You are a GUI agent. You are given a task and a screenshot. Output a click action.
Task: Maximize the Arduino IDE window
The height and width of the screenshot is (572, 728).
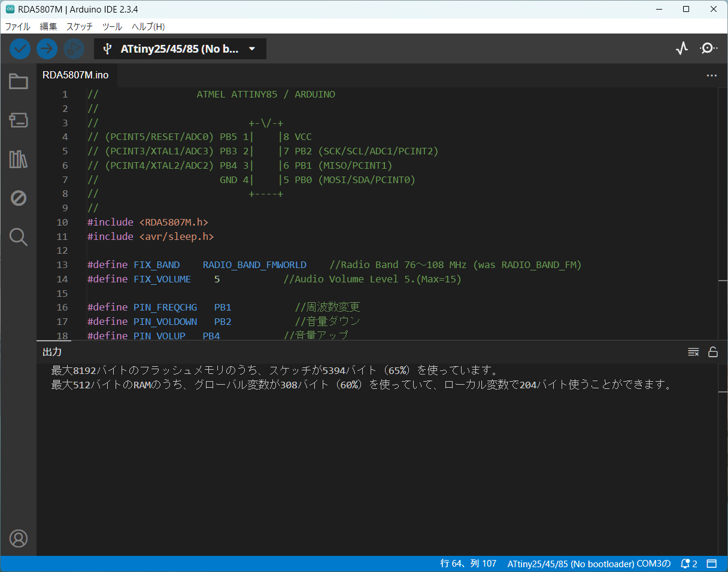click(686, 9)
